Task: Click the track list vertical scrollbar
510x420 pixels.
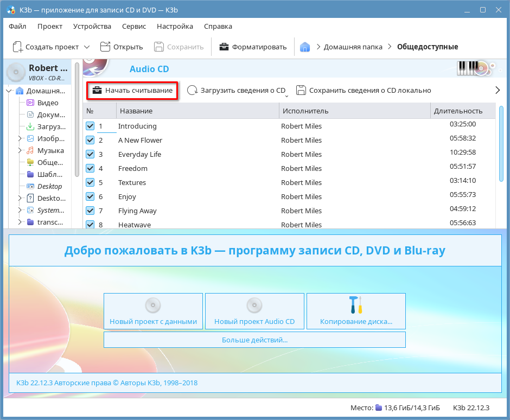Action: point(501,147)
